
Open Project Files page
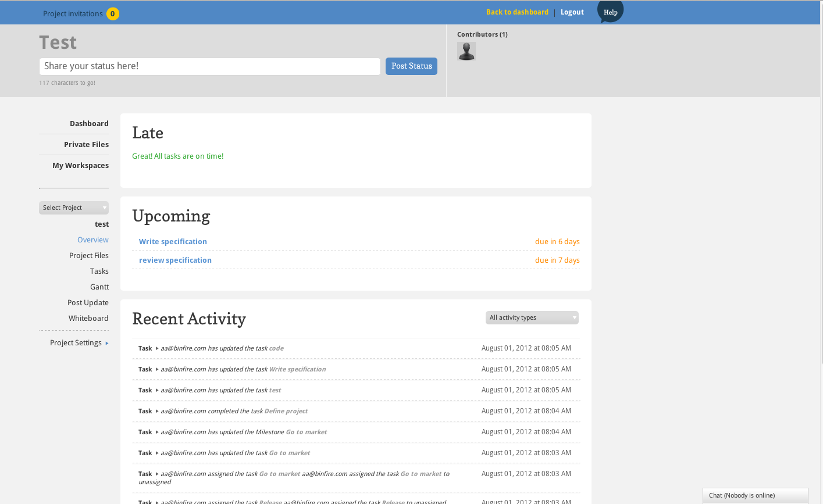(x=89, y=255)
